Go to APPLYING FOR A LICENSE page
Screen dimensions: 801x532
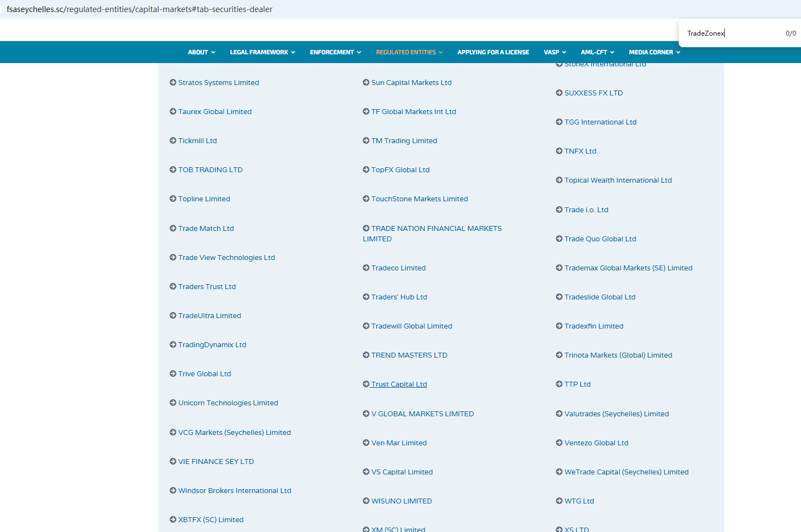pos(493,52)
